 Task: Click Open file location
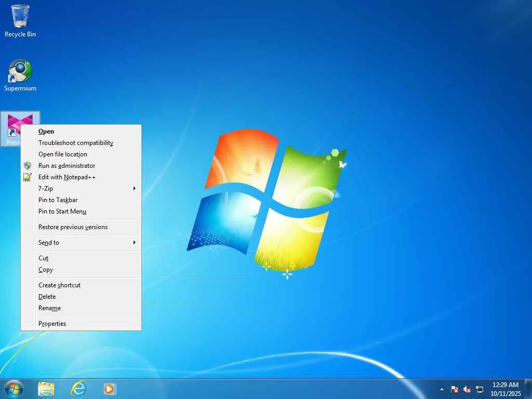(81, 154)
